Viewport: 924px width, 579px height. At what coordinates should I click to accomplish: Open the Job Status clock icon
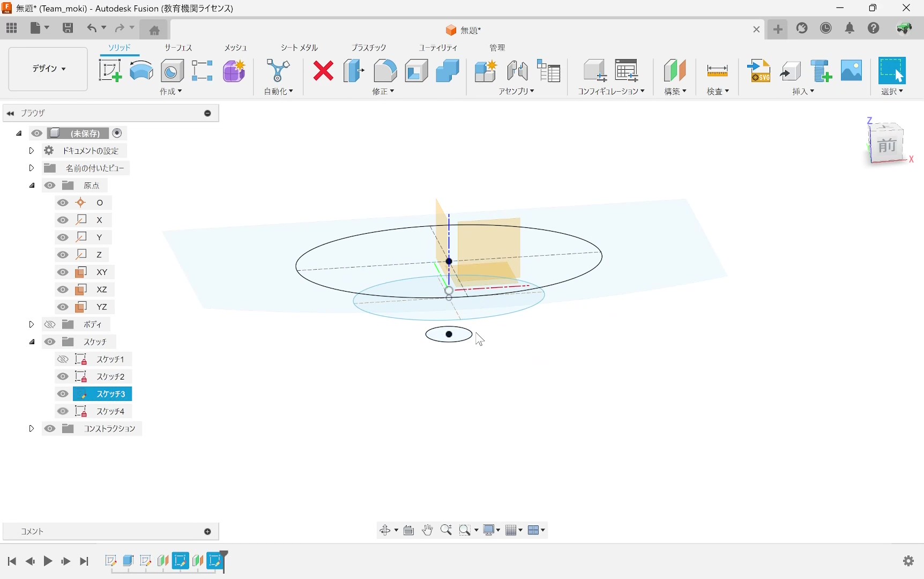[826, 28]
